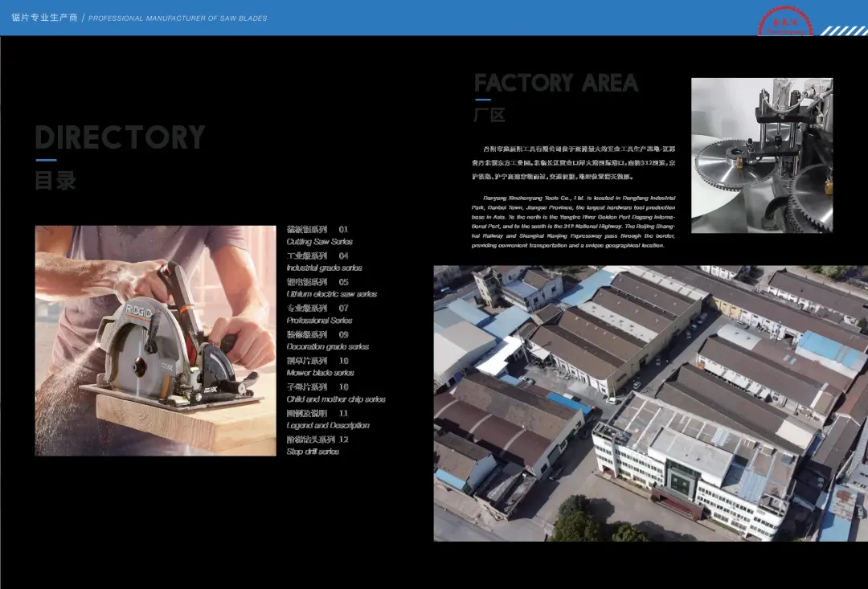
Task: Click the English factory description paragraph
Action: (573, 221)
